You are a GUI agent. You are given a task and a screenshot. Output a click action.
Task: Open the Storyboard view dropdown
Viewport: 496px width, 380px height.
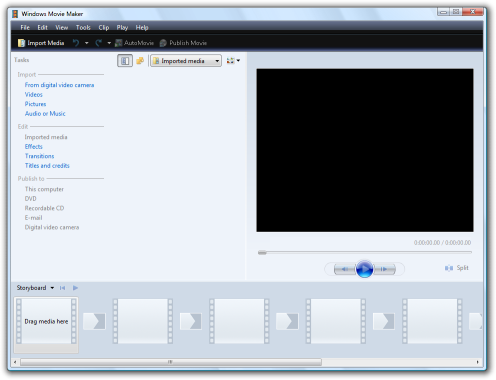35,288
